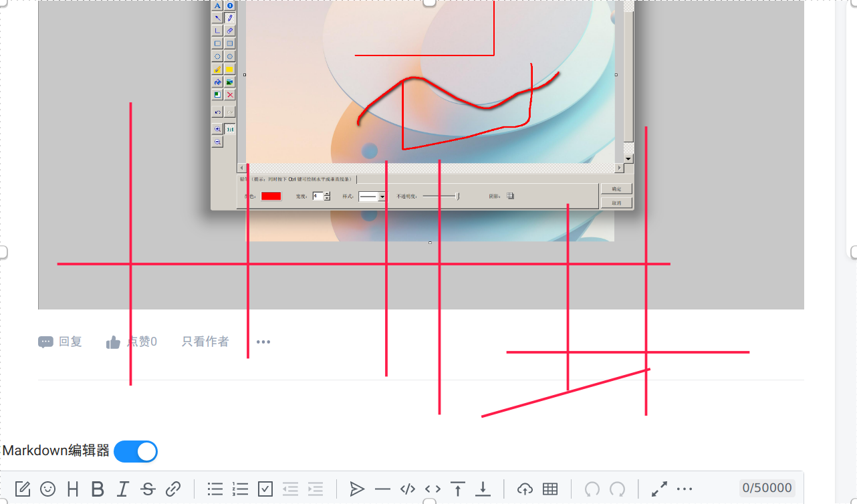Image resolution: width=857 pixels, height=504 pixels.
Task: Upload a file with the cloud icon
Action: click(525, 489)
